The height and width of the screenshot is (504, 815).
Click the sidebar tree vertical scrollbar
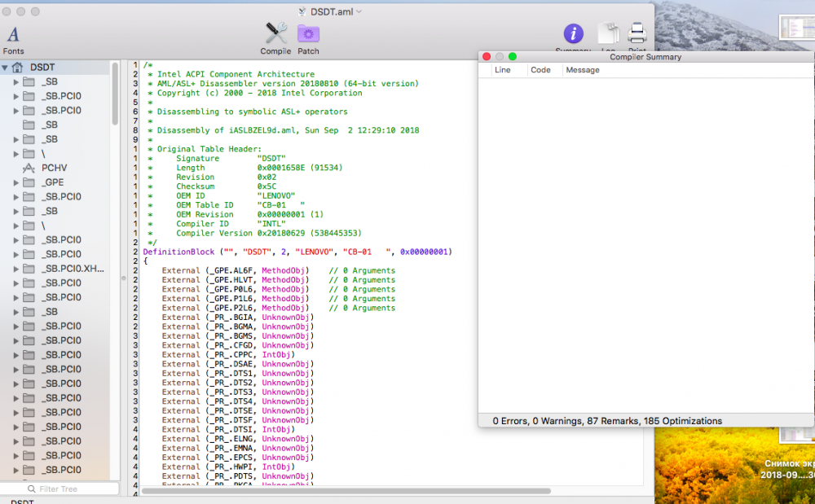(115, 94)
